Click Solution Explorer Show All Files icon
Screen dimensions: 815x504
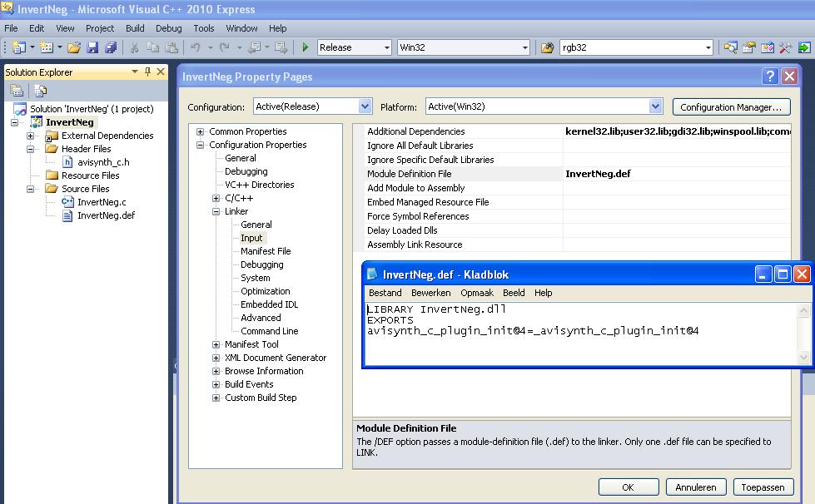tap(40, 91)
